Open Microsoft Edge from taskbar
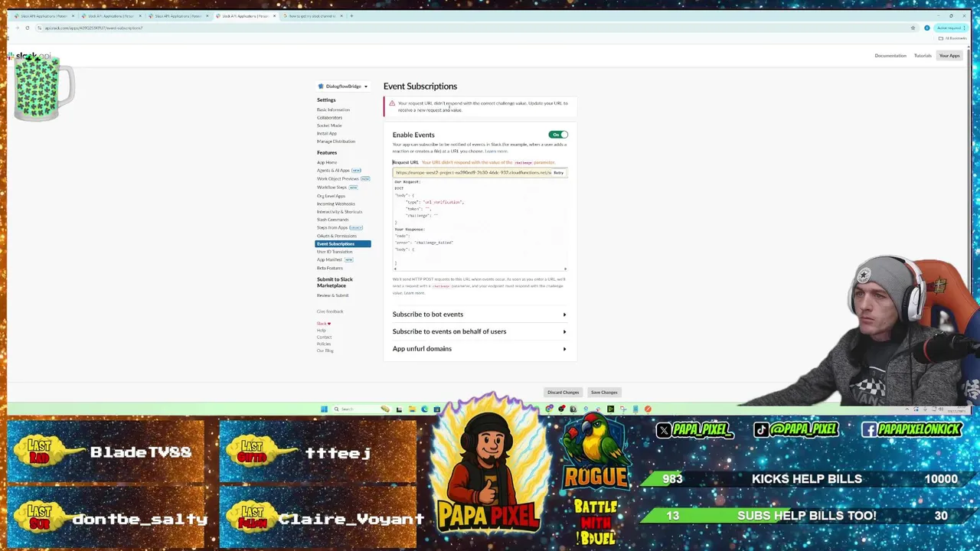 tap(424, 409)
